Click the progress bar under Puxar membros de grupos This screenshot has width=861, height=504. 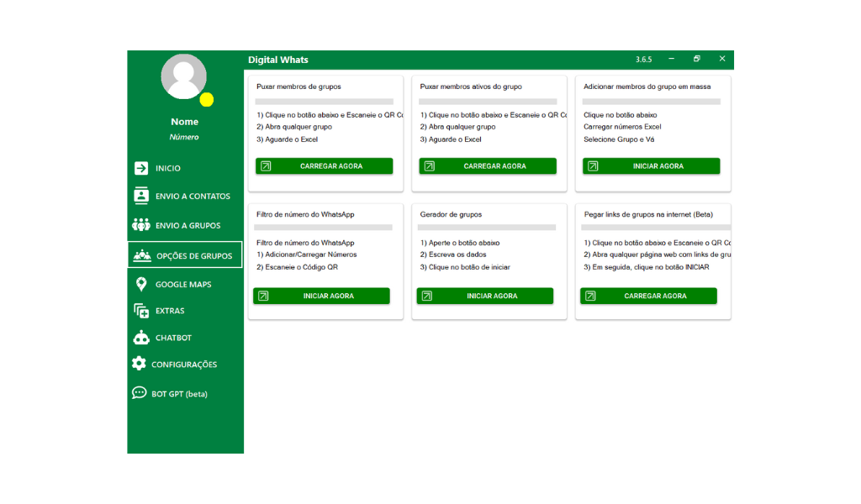[x=324, y=102]
